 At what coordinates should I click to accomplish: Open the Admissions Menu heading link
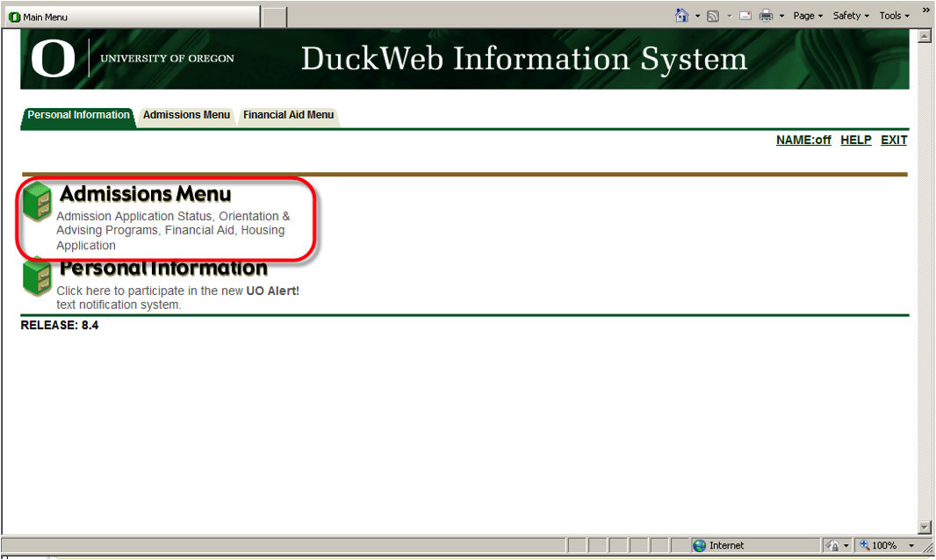tap(145, 195)
